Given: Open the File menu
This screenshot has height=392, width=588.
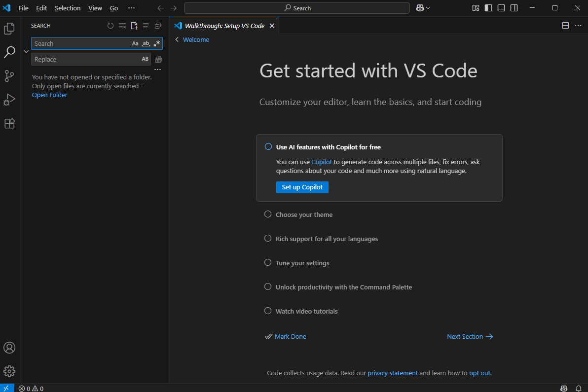Looking at the screenshot, I should [23, 8].
